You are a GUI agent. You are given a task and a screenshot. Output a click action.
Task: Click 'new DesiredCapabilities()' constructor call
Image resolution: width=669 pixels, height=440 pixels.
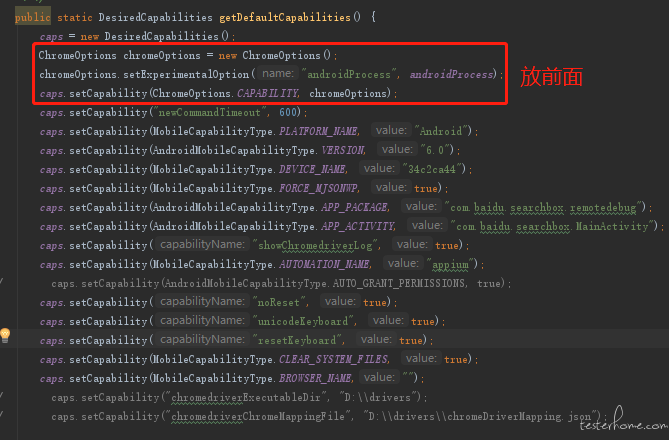(154, 36)
